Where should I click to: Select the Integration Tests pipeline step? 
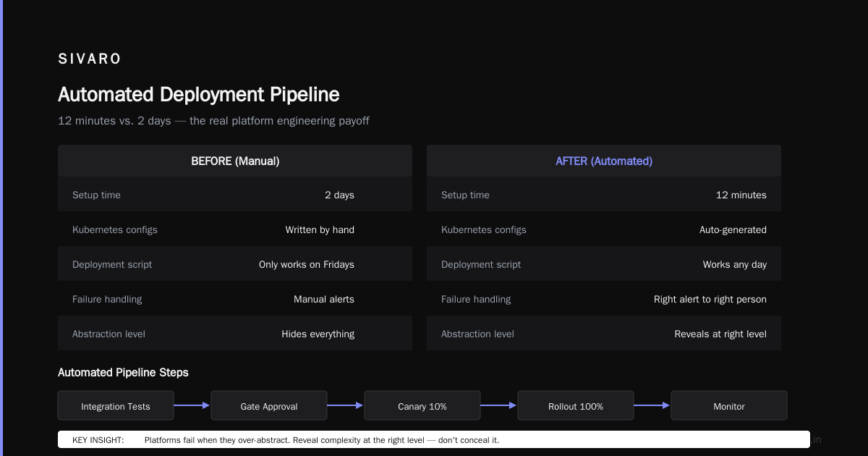116,406
